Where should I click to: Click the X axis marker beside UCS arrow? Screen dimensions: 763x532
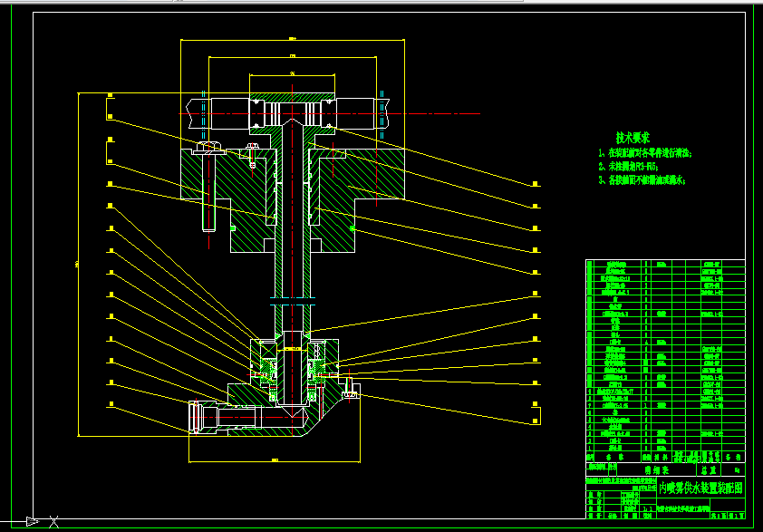click(54, 522)
